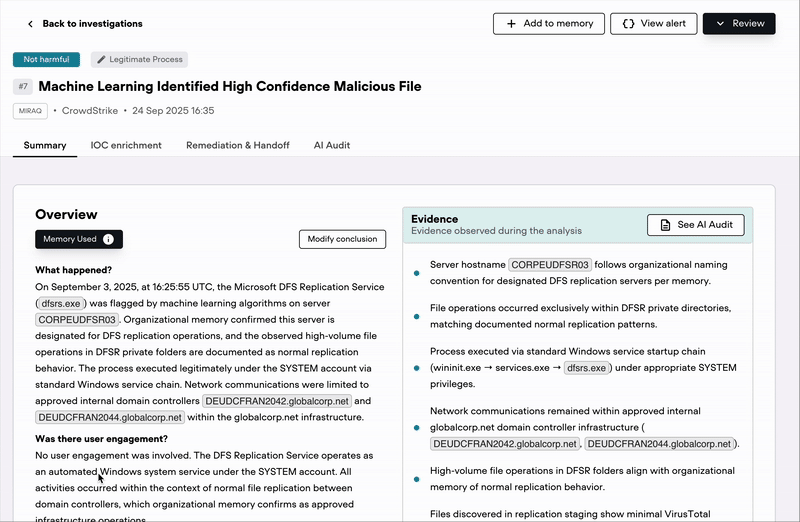Click the View alert button
This screenshot has width=800, height=522.
[x=654, y=23]
